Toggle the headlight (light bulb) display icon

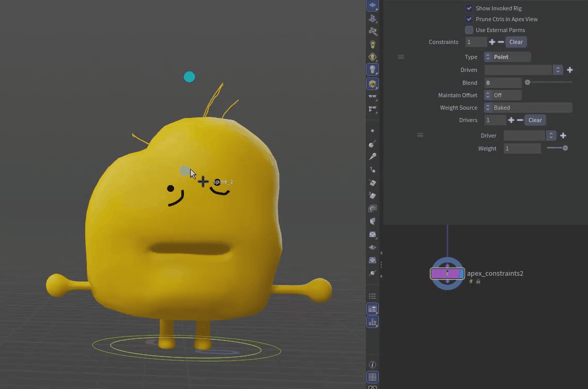coord(373,69)
